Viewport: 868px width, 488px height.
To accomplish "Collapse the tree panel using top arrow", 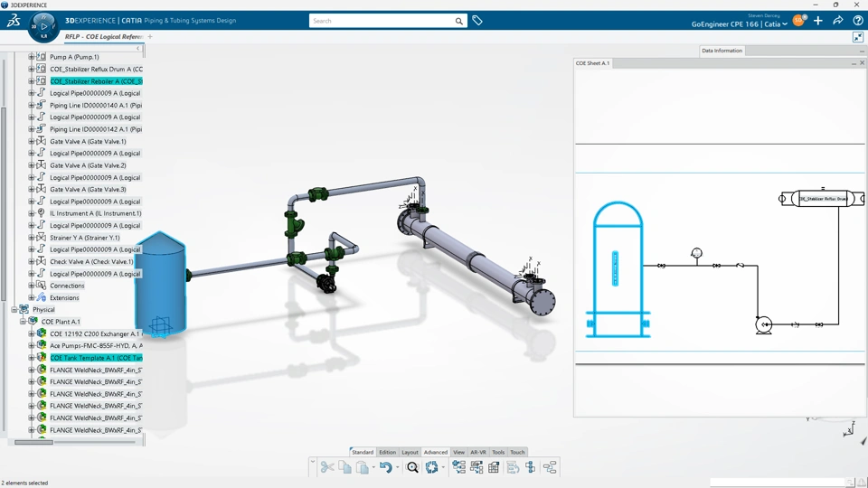I will click(137, 48).
